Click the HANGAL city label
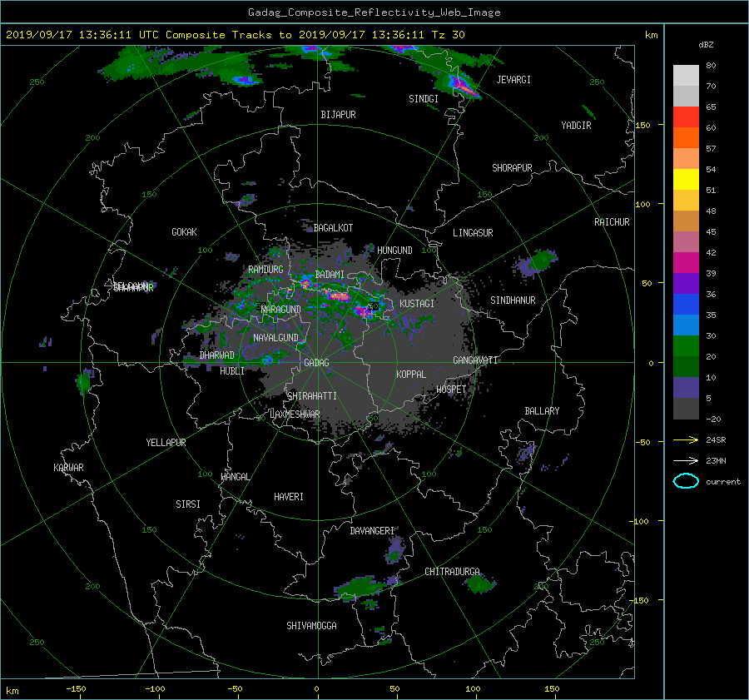This screenshot has width=749, height=700. 235,477
